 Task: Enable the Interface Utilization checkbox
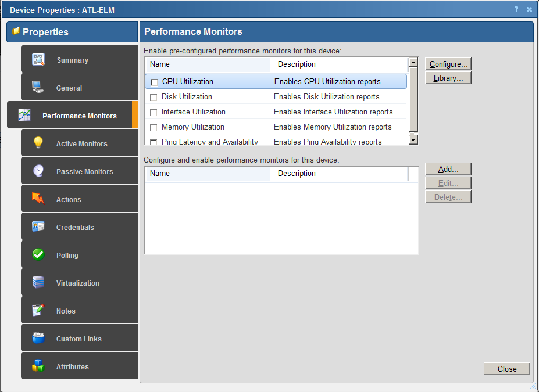click(154, 113)
